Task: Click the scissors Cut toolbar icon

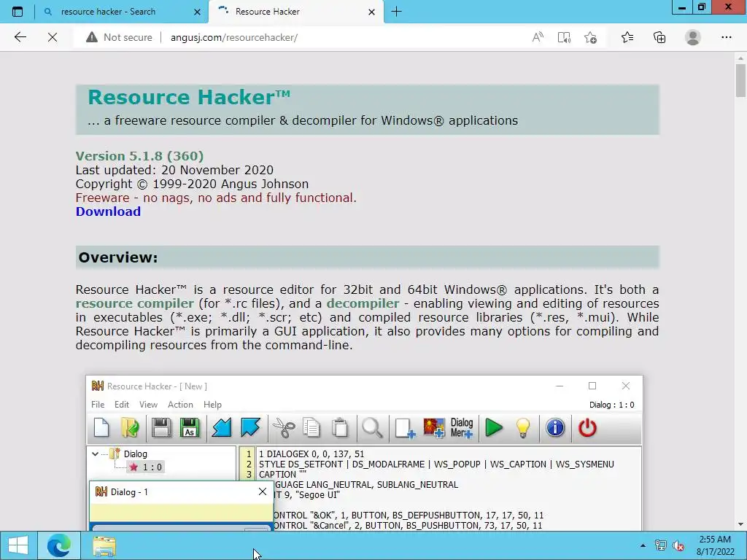Action: [284, 427]
